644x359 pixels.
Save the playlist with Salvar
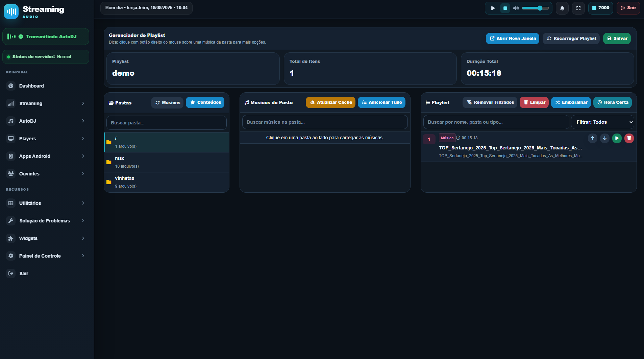pyautogui.click(x=617, y=39)
